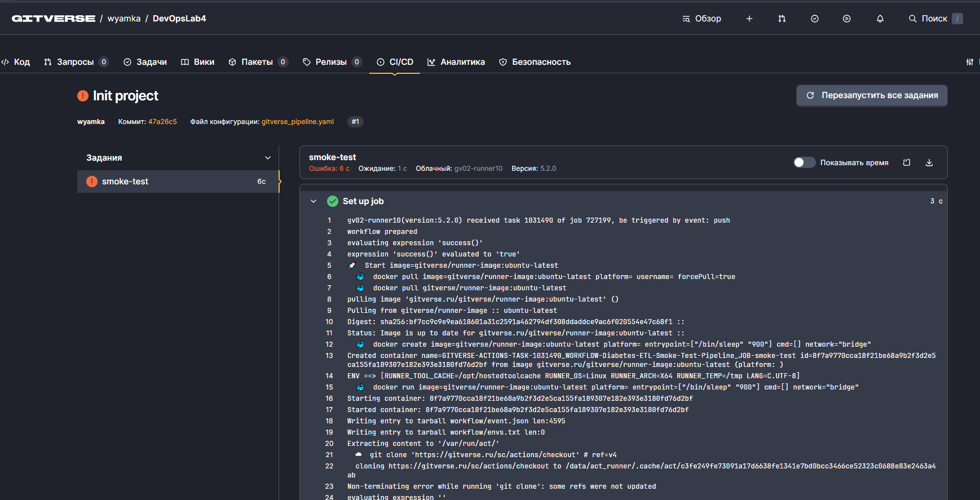Image resolution: width=980 pixels, height=500 pixels.
Task: Open the tasks check-circle icon in header
Action: 815,19
